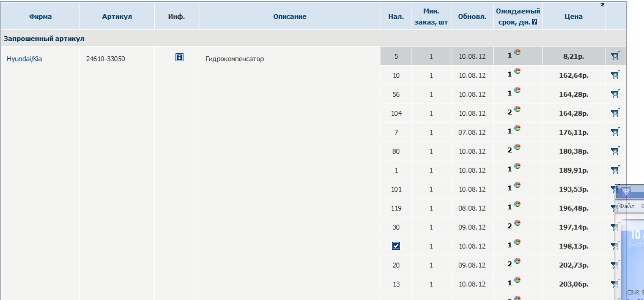Expand table using arrow in header corner
The height and width of the screenshot is (300, 644).
pyautogui.click(x=602, y=6)
